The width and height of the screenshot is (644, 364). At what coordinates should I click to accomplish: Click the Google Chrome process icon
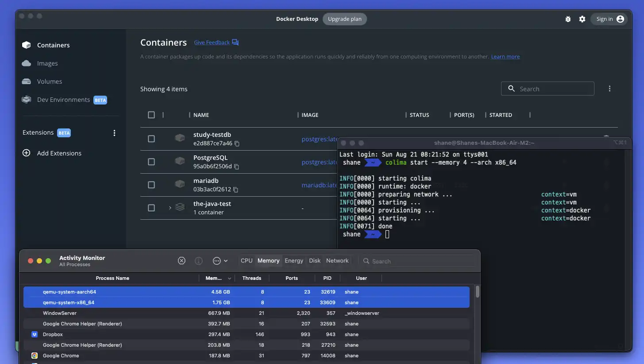pyautogui.click(x=35, y=356)
